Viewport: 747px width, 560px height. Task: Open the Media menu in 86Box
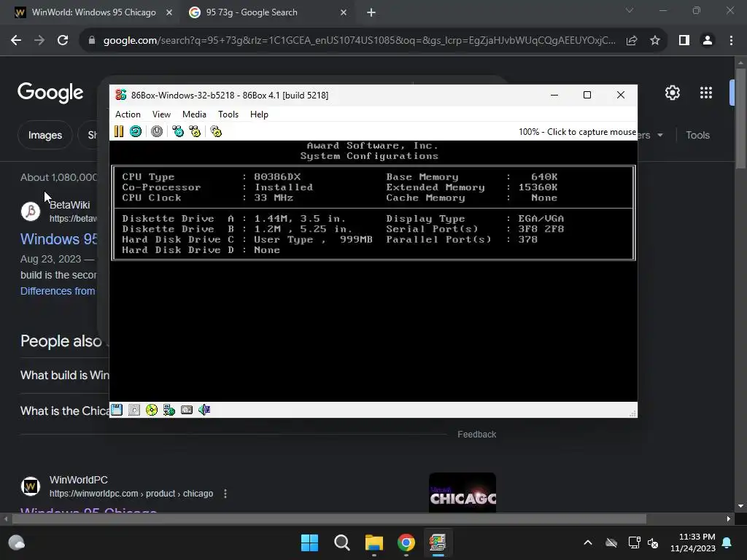(194, 114)
